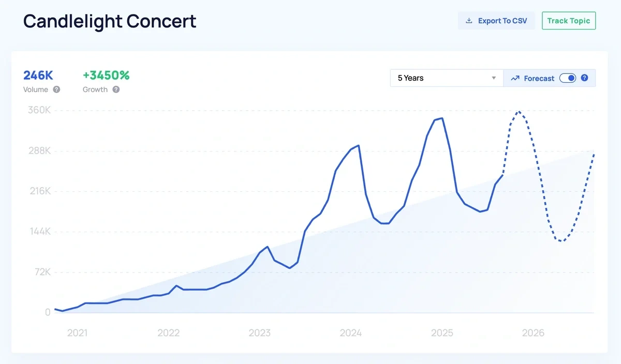This screenshot has height=364, width=621.
Task: Select the 2023 x-axis label
Action: 260,333
